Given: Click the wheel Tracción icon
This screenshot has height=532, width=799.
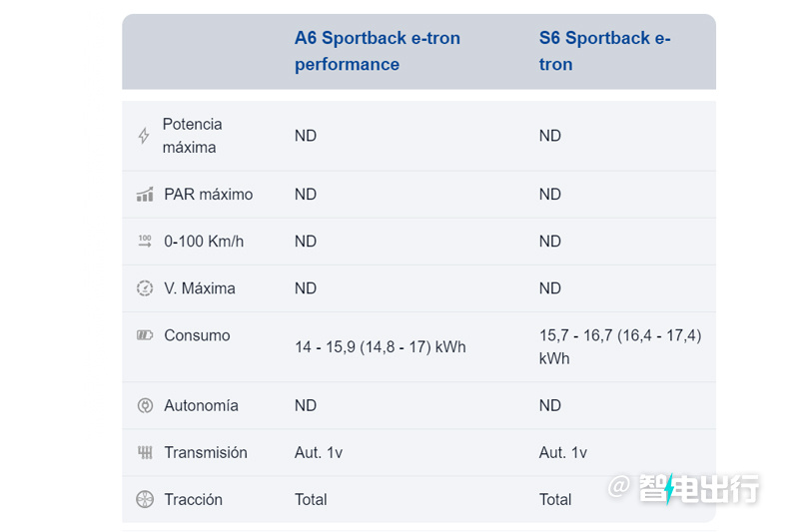Looking at the screenshot, I should pos(145,499).
